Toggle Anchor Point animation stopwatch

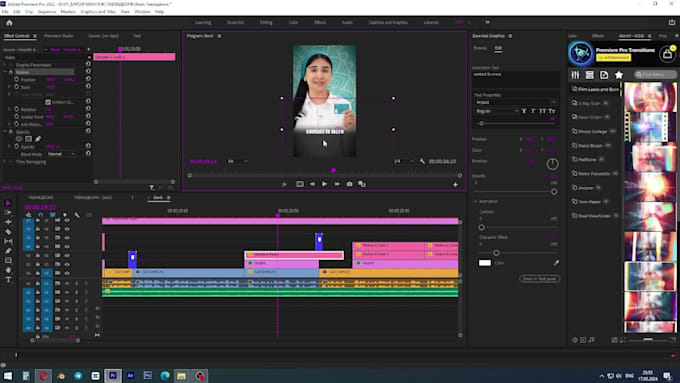(x=16, y=117)
